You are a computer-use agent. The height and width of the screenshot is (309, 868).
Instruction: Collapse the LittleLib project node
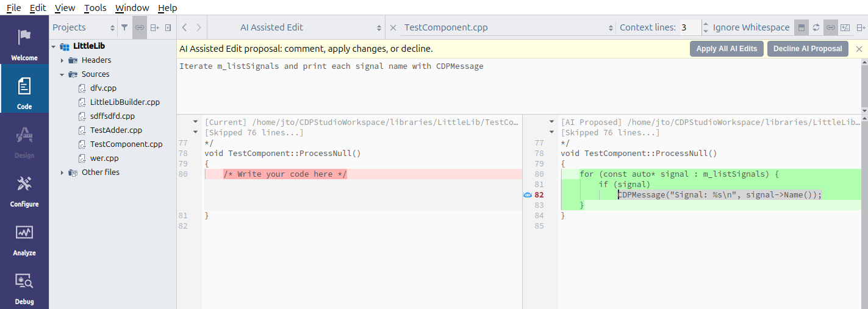[x=54, y=46]
